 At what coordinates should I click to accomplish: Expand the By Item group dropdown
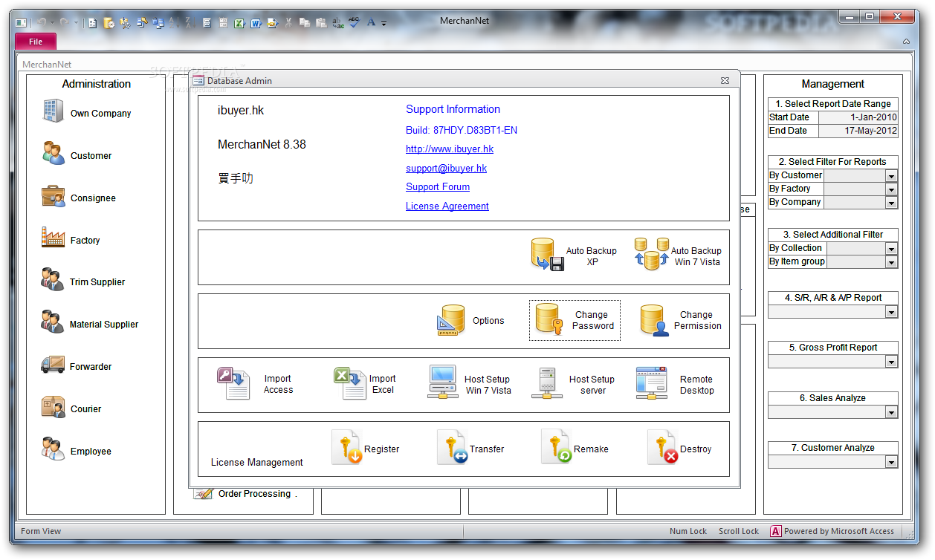point(892,262)
